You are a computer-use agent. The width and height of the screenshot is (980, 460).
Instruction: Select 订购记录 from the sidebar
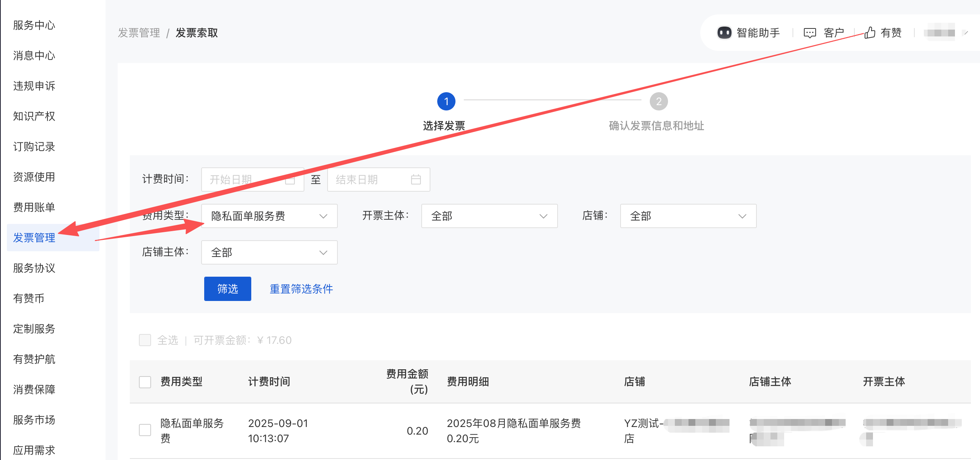pyautogui.click(x=34, y=147)
